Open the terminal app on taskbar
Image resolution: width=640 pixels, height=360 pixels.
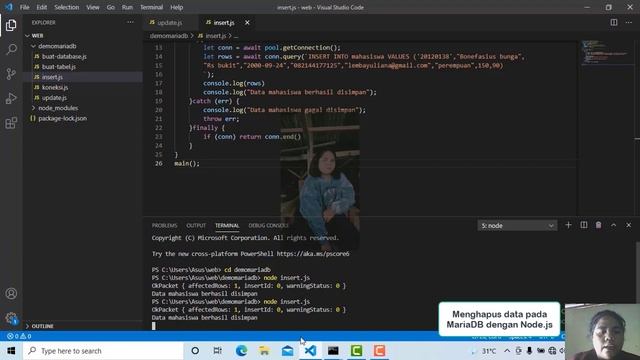click(x=333, y=351)
